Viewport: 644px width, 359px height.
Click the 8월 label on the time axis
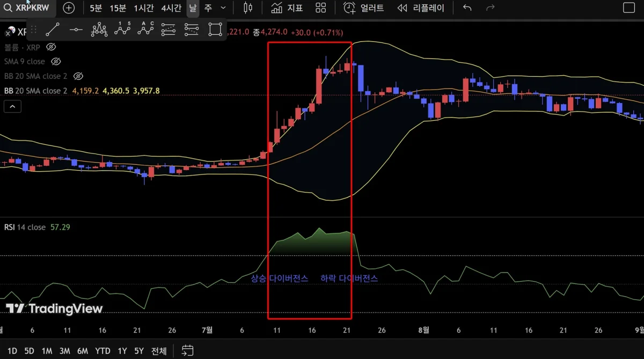tap(423, 330)
